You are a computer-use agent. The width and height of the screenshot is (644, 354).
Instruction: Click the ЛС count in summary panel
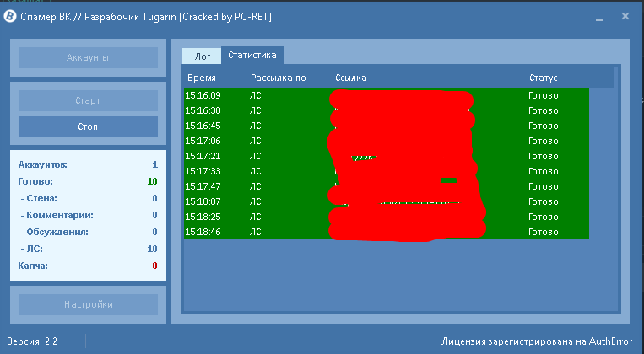tap(152, 249)
